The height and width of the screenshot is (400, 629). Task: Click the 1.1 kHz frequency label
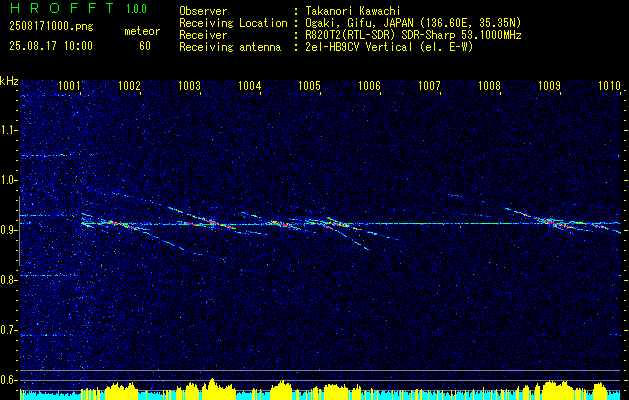point(8,130)
